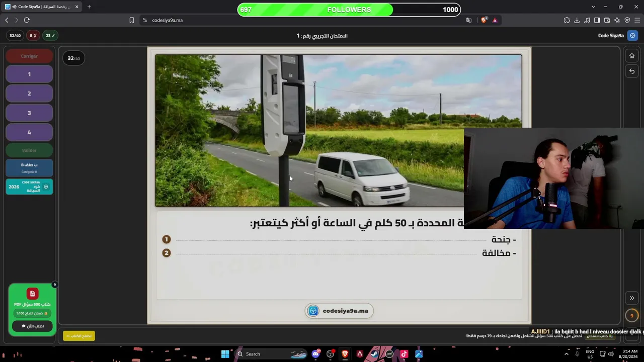This screenshot has height=362, width=644.
Task: Close the Code Siya9a browser tab
Action: pos(76,7)
